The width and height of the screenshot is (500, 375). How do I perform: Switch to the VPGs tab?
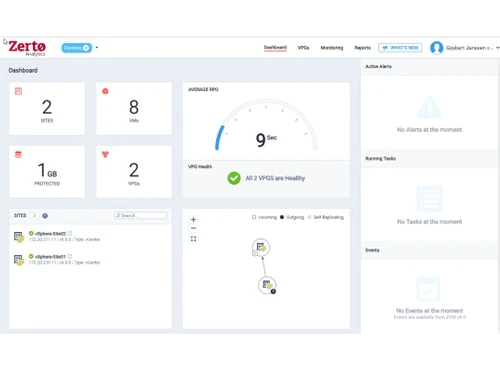(303, 48)
